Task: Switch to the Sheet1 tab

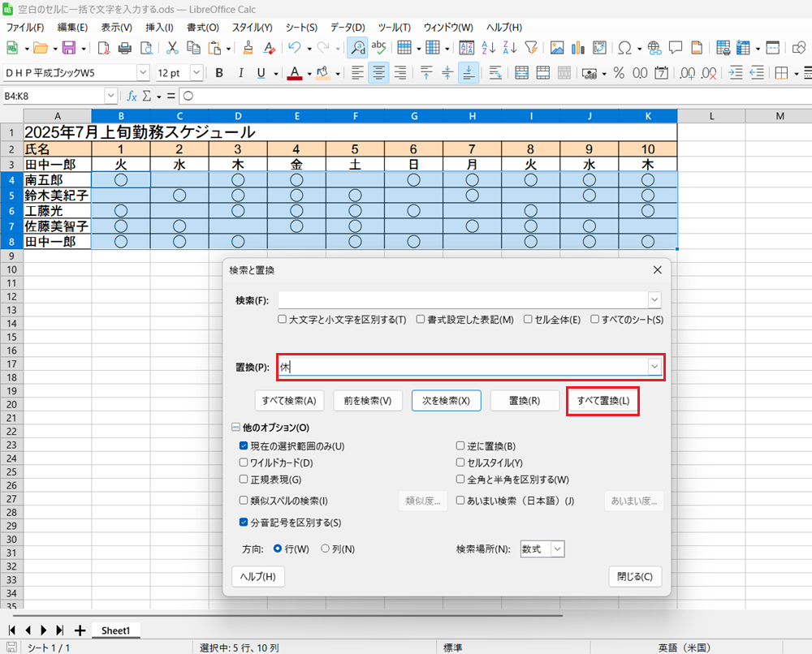Action: [115, 630]
